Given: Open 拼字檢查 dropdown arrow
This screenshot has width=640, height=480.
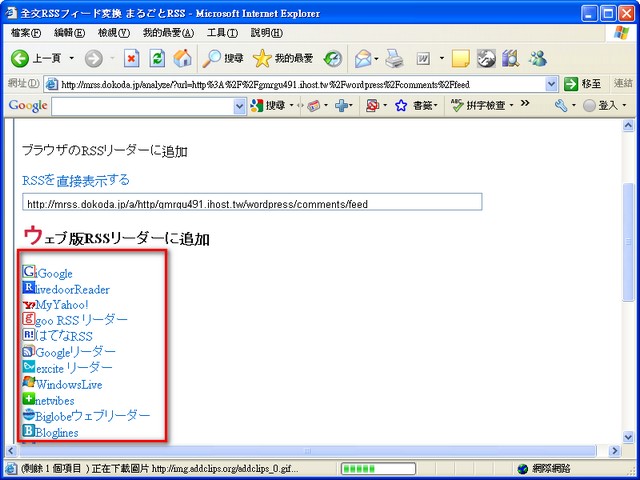Looking at the screenshot, I should (511, 106).
